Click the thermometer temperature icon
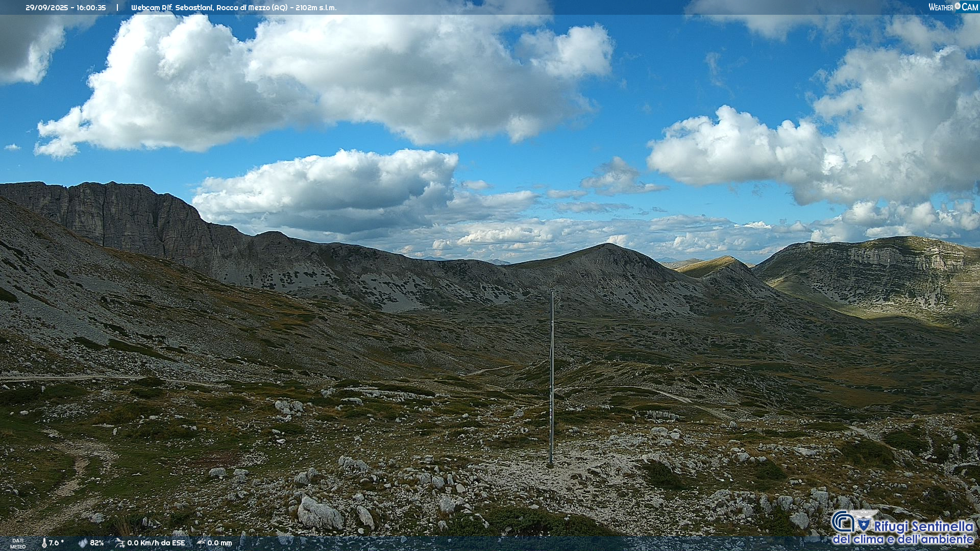Viewport: 980px width, 551px height. pos(44,543)
